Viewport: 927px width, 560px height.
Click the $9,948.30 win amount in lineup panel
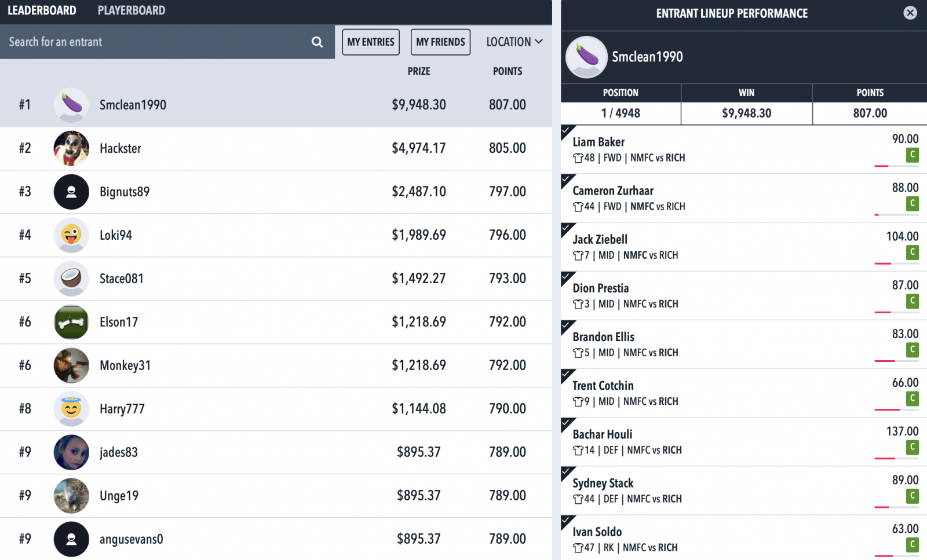[x=746, y=113]
